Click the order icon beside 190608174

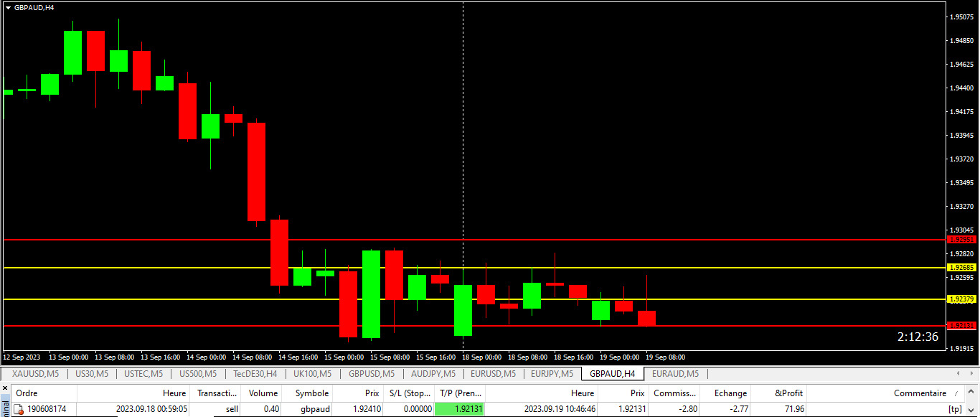point(19,409)
